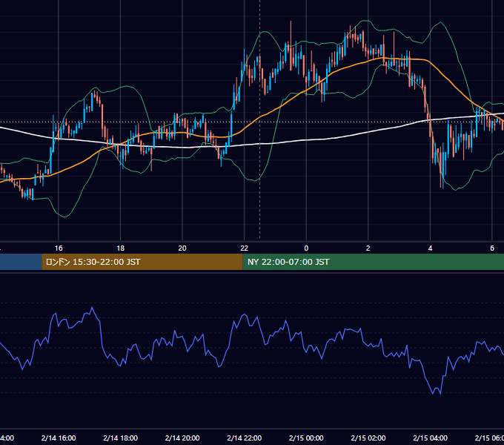Click the 18 hour axis label
Screen dimensions: 504x445
pyautogui.click(x=121, y=248)
